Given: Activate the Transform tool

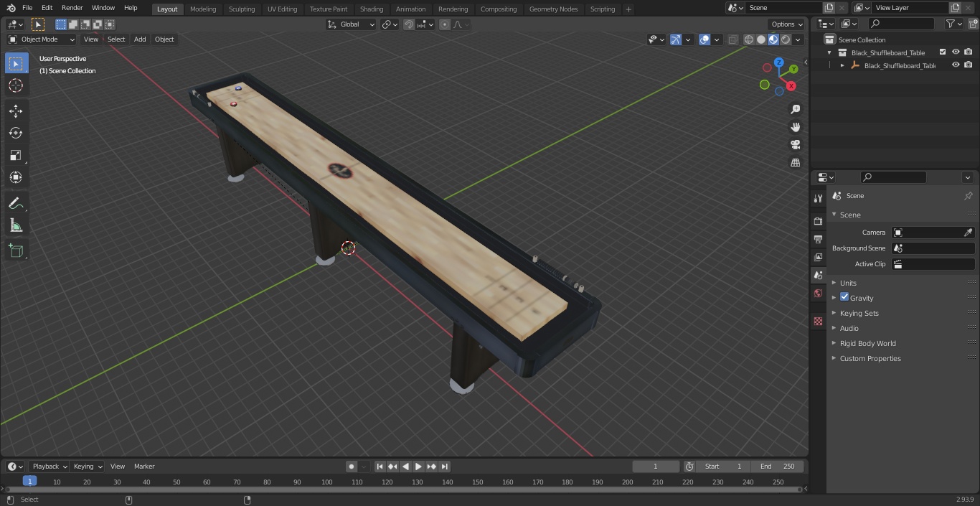Looking at the screenshot, I should click(x=16, y=177).
